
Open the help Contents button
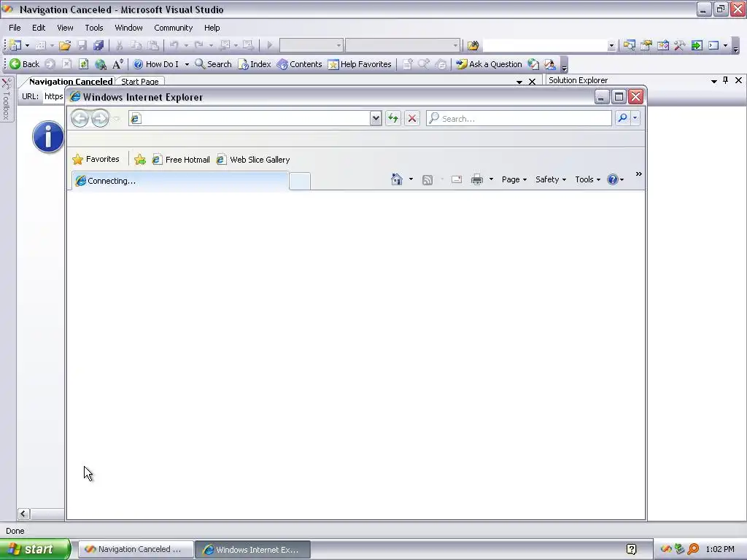click(299, 64)
